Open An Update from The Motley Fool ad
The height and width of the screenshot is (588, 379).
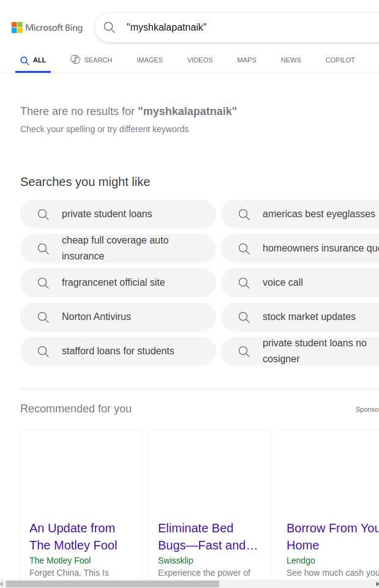(73, 537)
